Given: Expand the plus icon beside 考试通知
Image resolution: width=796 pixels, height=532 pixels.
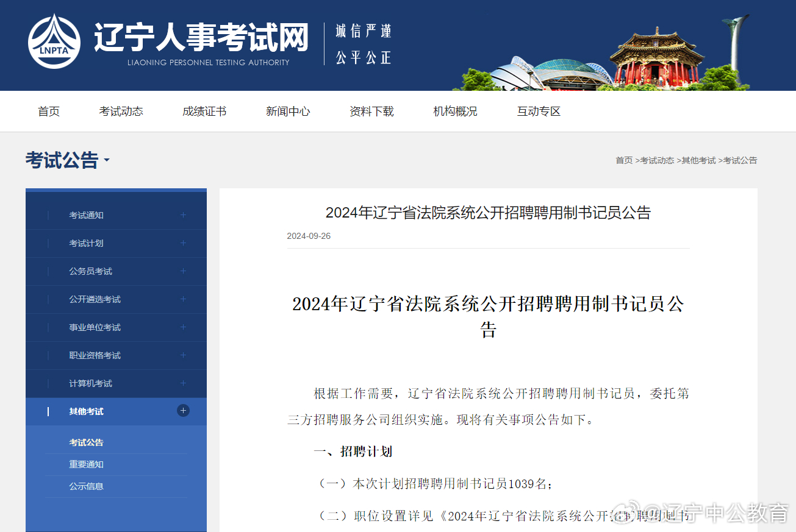Looking at the screenshot, I should (183, 215).
